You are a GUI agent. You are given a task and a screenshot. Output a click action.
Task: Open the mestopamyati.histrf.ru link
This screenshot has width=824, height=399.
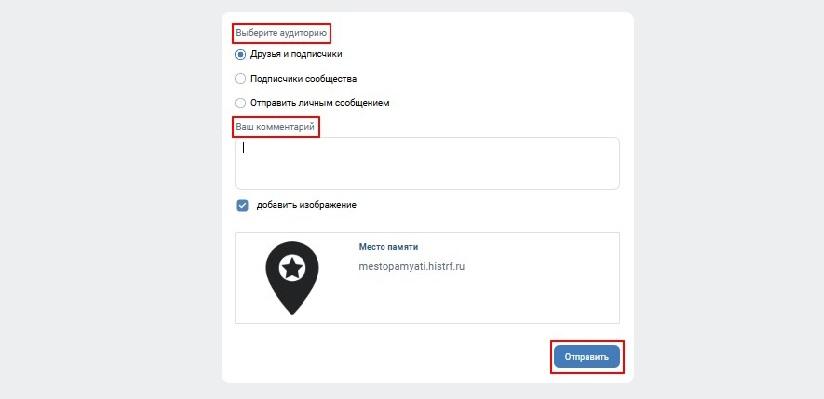[x=411, y=267]
